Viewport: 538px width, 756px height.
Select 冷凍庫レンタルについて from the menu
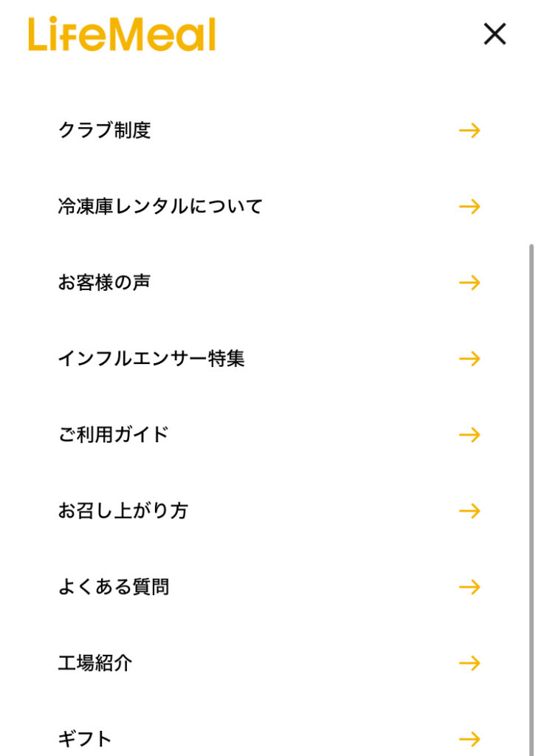coord(160,207)
